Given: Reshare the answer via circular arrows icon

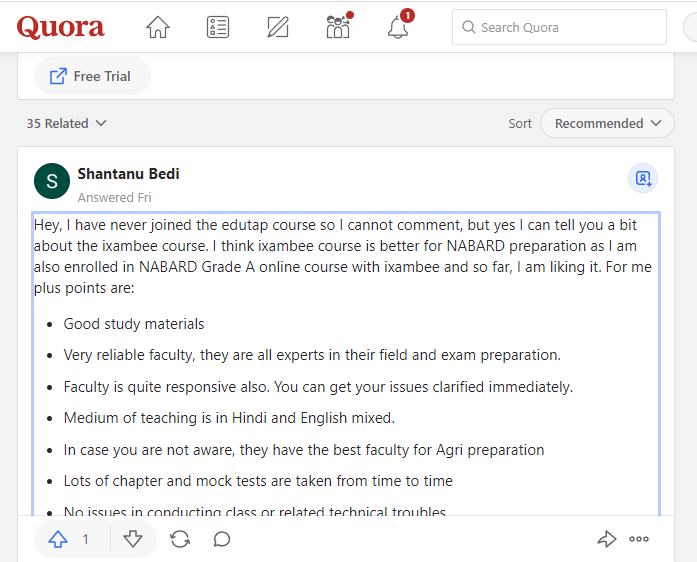Looking at the screenshot, I should click(x=180, y=539).
